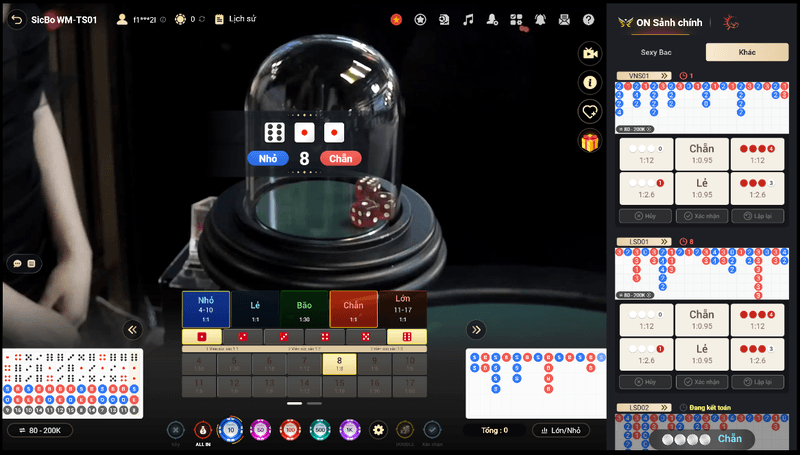
Task: Bet on total sum 17
Action: tap(410, 387)
